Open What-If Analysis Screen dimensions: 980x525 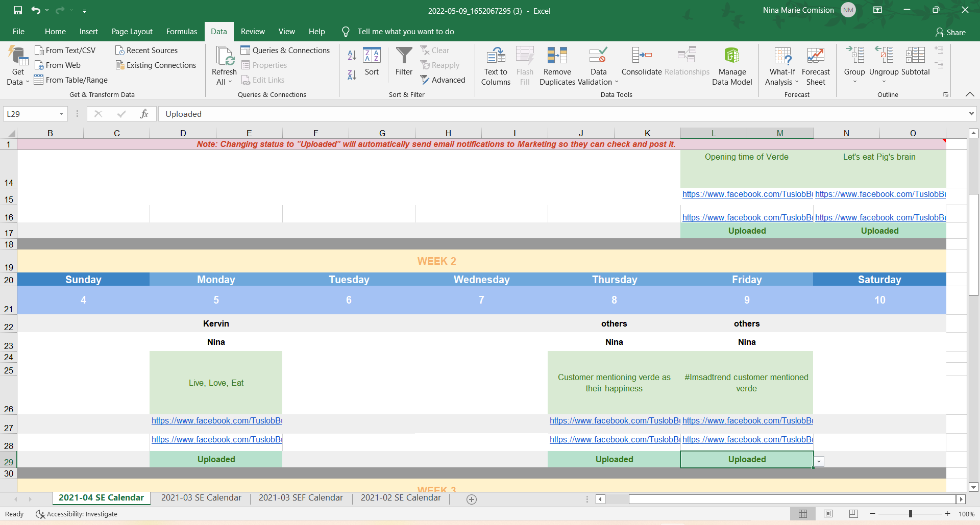tap(782, 66)
